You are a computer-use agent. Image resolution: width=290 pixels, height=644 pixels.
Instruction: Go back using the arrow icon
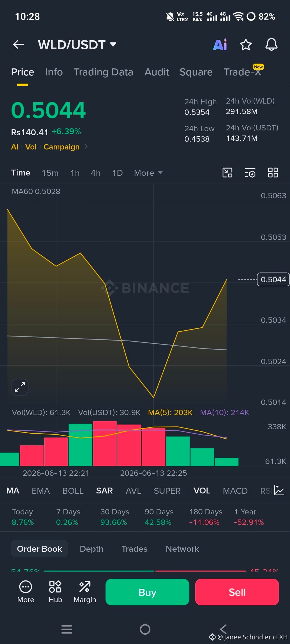[x=19, y=45]
